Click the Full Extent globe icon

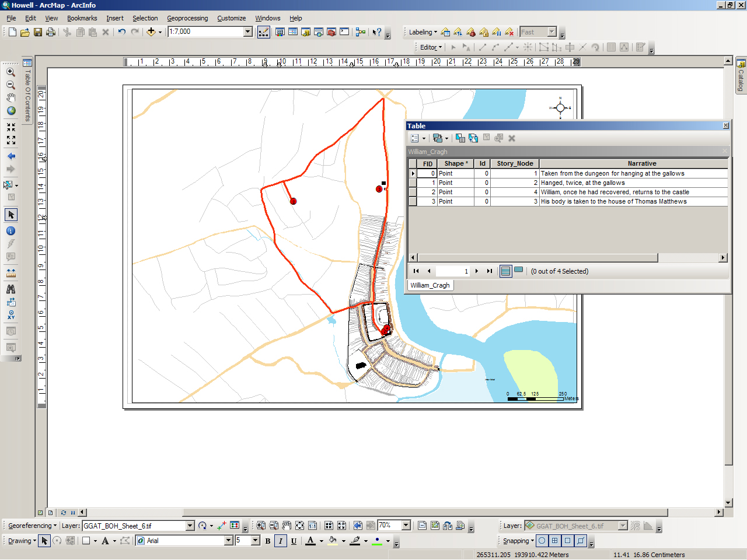click(11, 111)
